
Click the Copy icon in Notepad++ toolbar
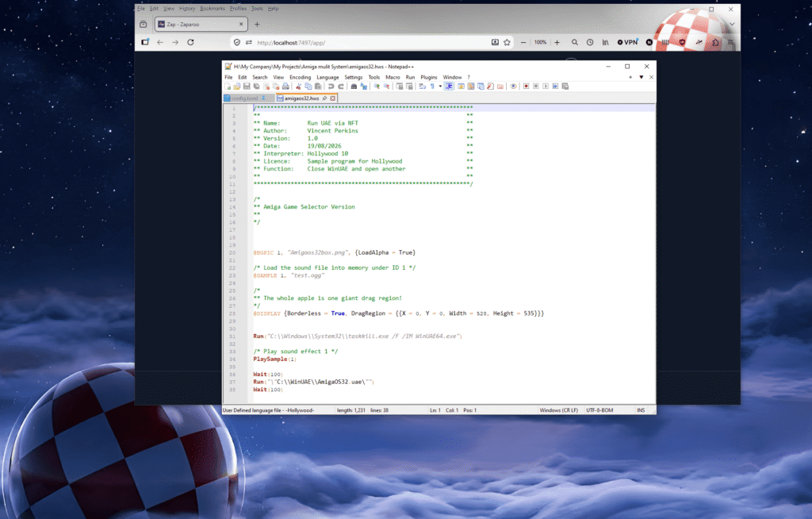[x=308, y=86]
